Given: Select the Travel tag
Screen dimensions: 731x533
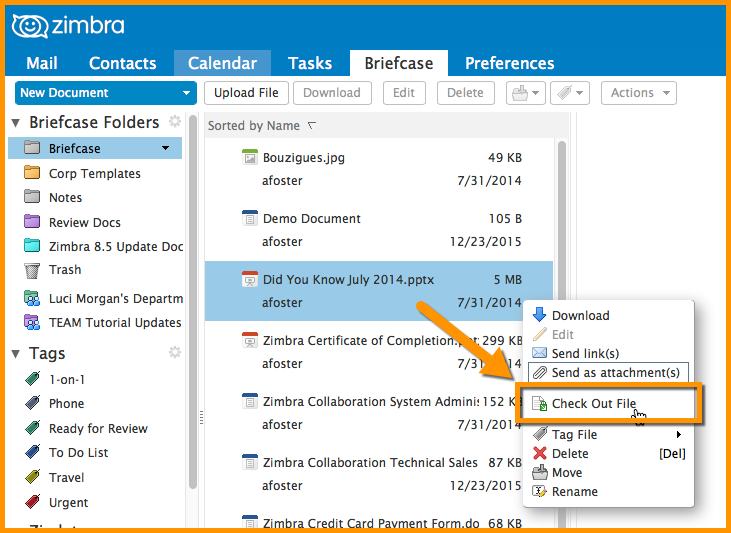Looking at the screenshot, I should 66,477.
